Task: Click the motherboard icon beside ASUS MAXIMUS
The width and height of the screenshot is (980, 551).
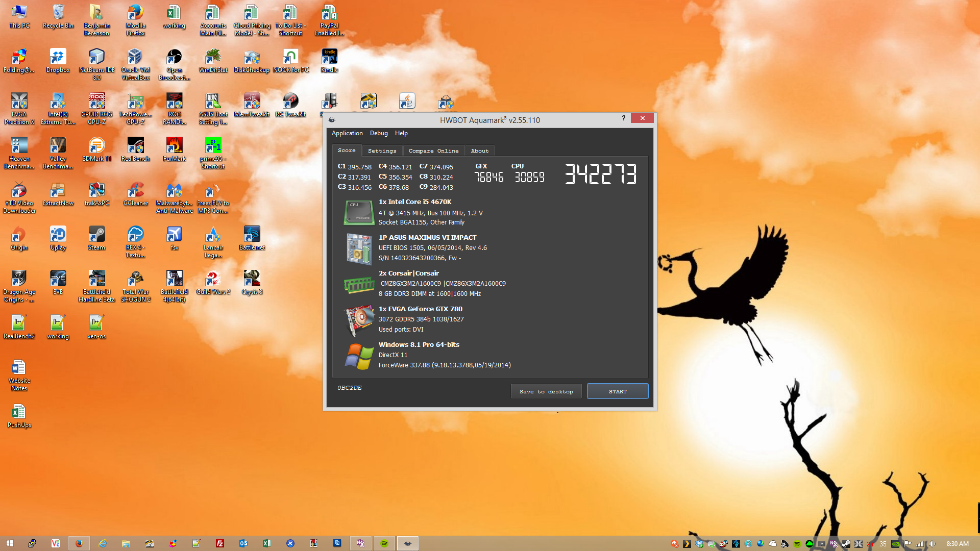Action: (359, 249)
